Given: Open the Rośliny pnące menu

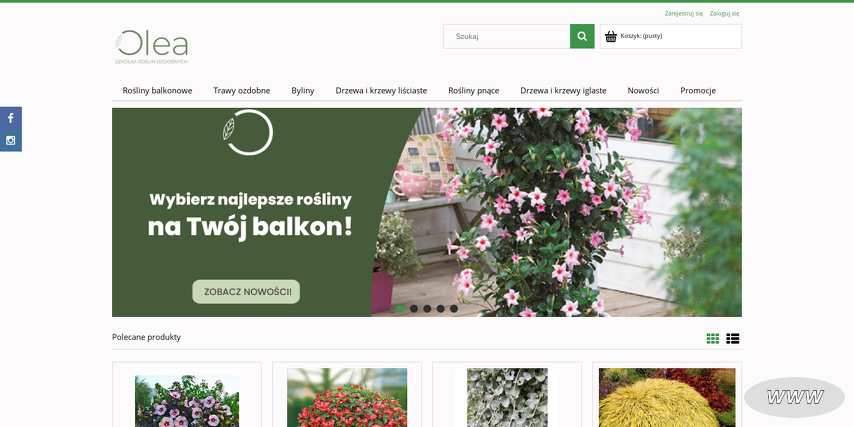Looking at the screenshot, I should (474, 90).
